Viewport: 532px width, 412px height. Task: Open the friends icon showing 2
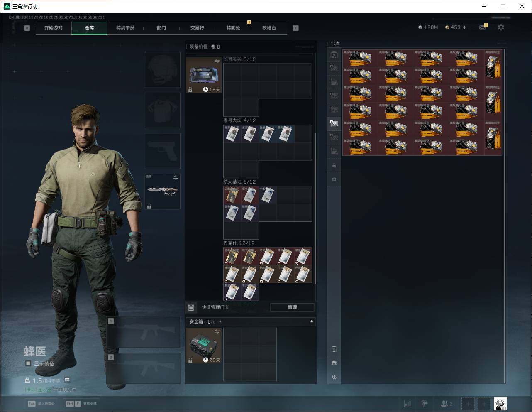click(x=447, y=403)
